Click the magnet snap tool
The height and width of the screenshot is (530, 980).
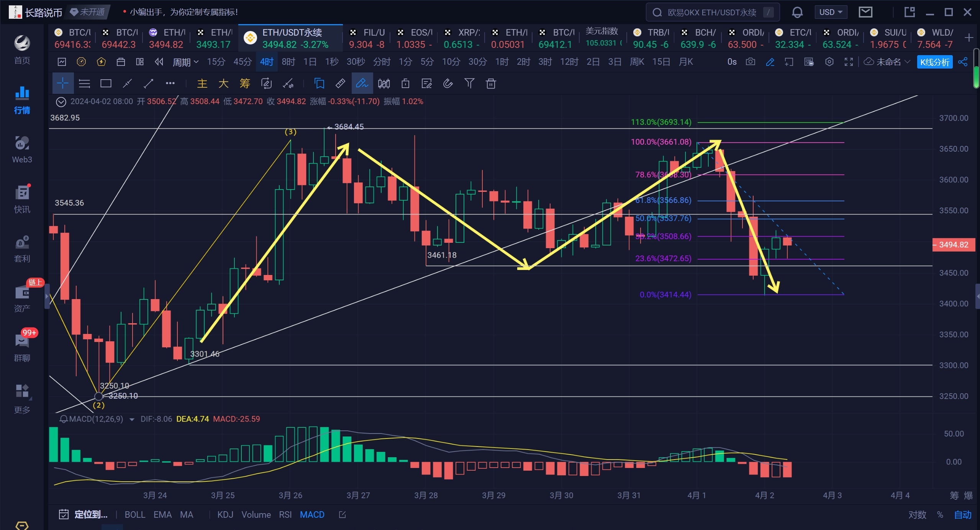448,83
